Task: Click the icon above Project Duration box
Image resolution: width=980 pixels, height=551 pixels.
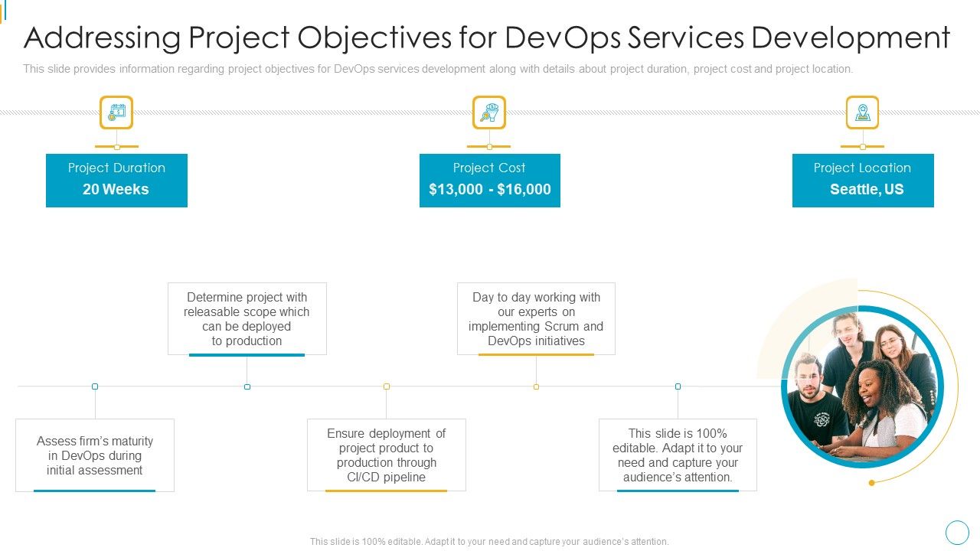Action: pos(116,112)
